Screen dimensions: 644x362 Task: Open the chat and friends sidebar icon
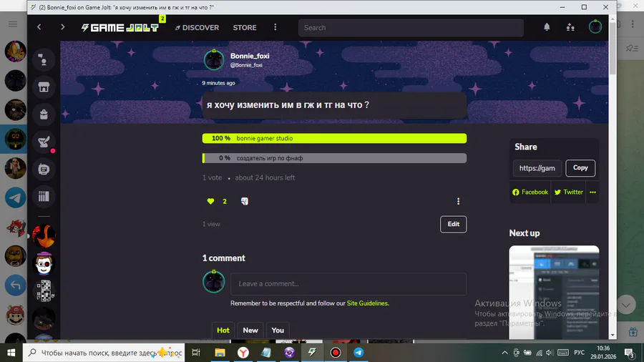pyautogui.click(x=44, y=60)
